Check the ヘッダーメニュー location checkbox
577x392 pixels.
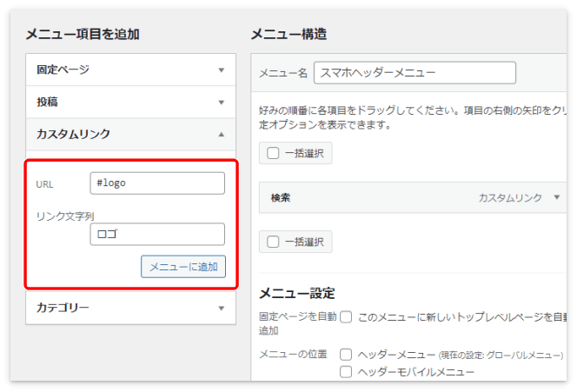[x=346, y=355]
